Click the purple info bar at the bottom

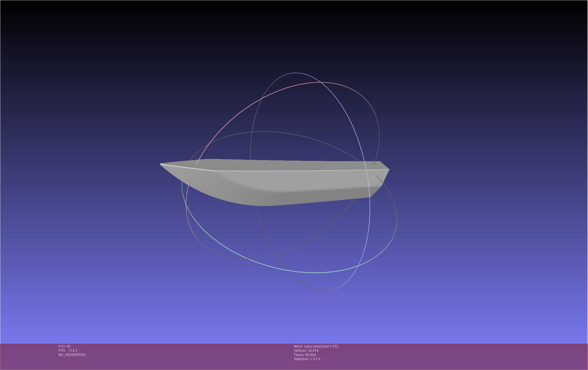coord(449,356)
